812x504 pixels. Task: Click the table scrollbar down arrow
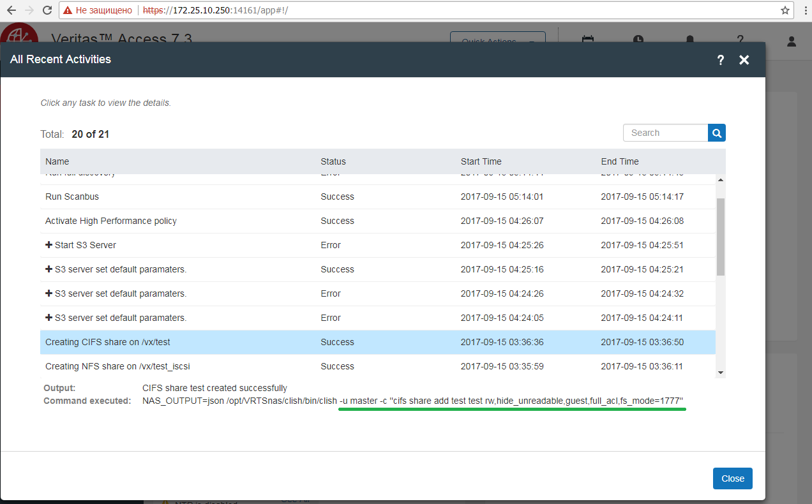721,372
